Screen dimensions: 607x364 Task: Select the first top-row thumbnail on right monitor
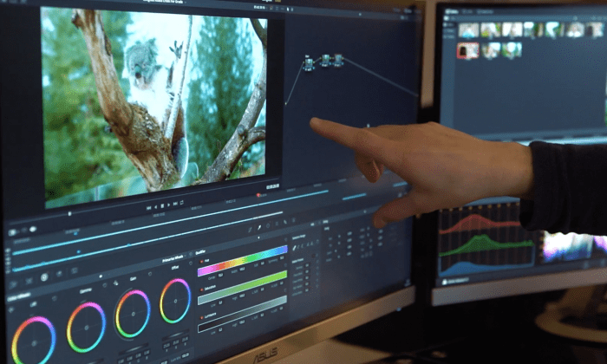coord(468,29)
